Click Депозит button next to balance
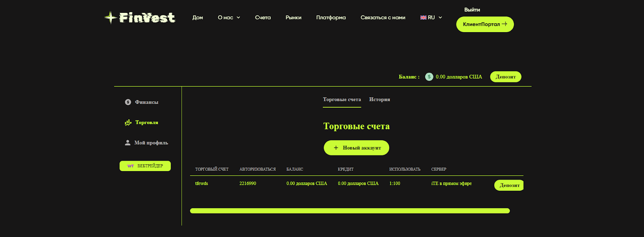This screenshot has width=644, height=237. coord(506,77)
